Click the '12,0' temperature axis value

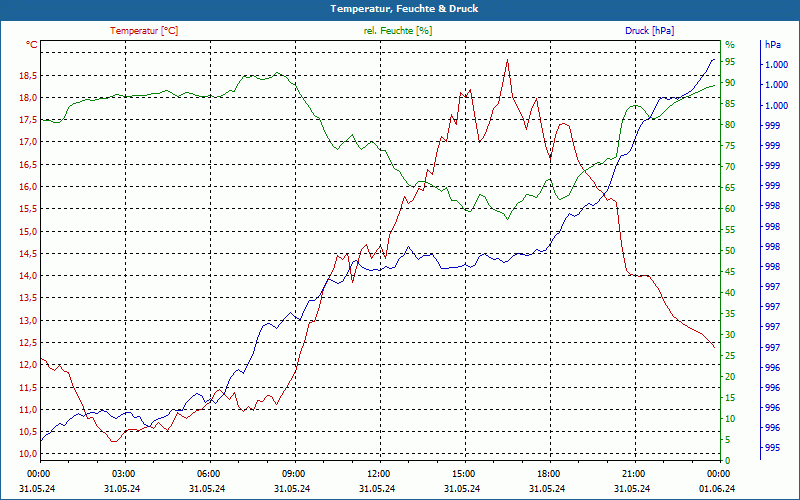pyautogui.click(x=28, y=365)
